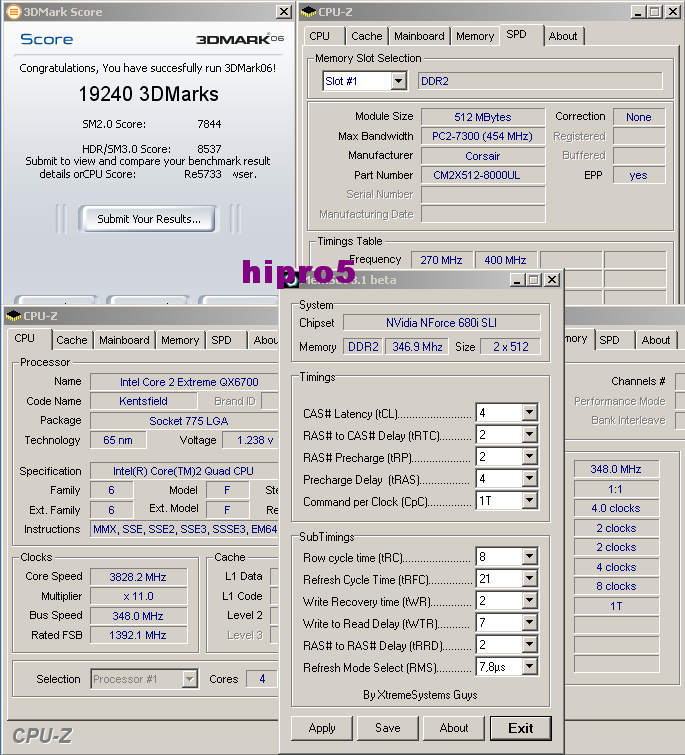
Task: Click the Core Speed value 3828.2 MHz
Action: pos(138,577)
